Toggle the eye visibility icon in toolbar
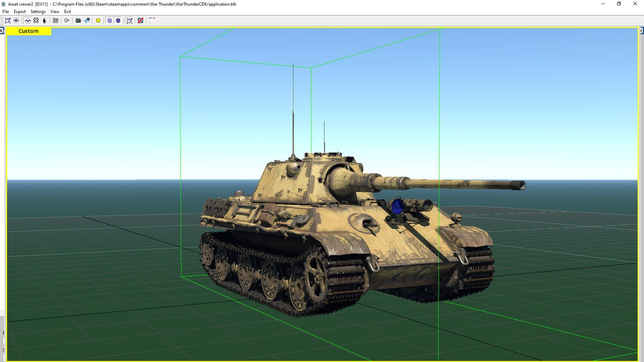This screenshot has width=644, height=362. coord(16,21)
